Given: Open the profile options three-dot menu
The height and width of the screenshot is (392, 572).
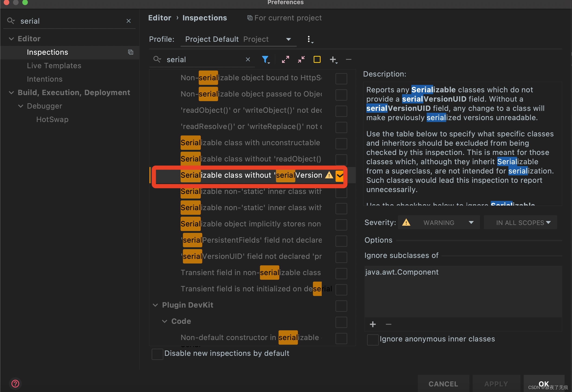Looking at the screenshot, I should coord(309,39).
